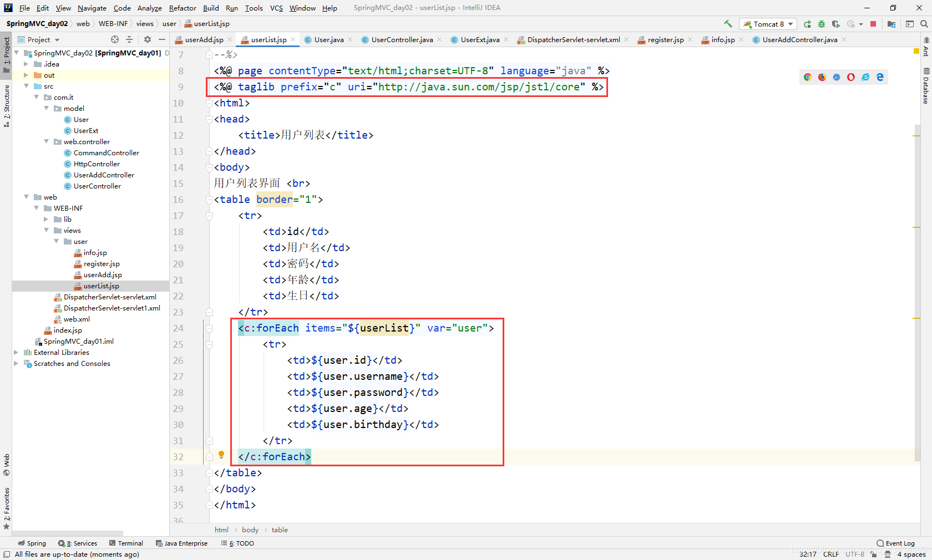932x560 pixels.
Task: Start debugging with the green bug icon
Action: 822,24
